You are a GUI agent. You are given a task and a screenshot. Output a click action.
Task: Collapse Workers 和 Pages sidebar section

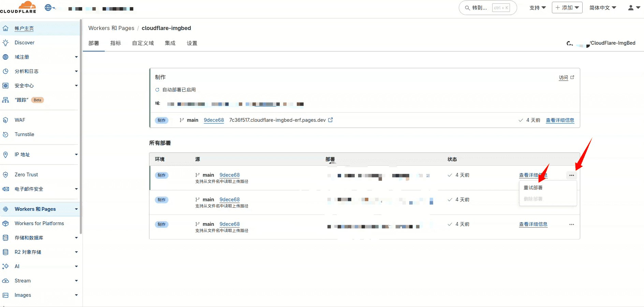[76, 209]
